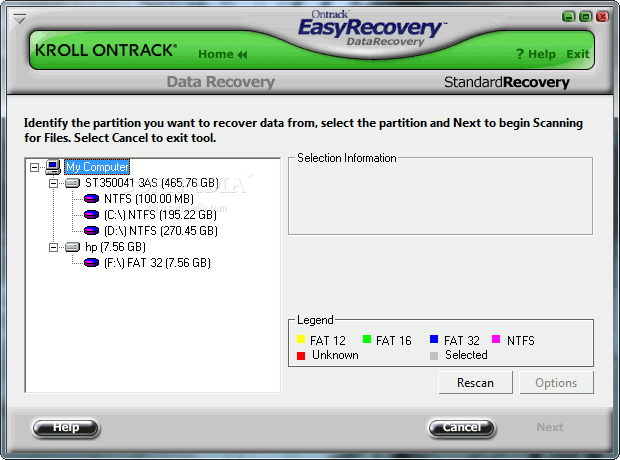Click the Options button

pos(556,382)
